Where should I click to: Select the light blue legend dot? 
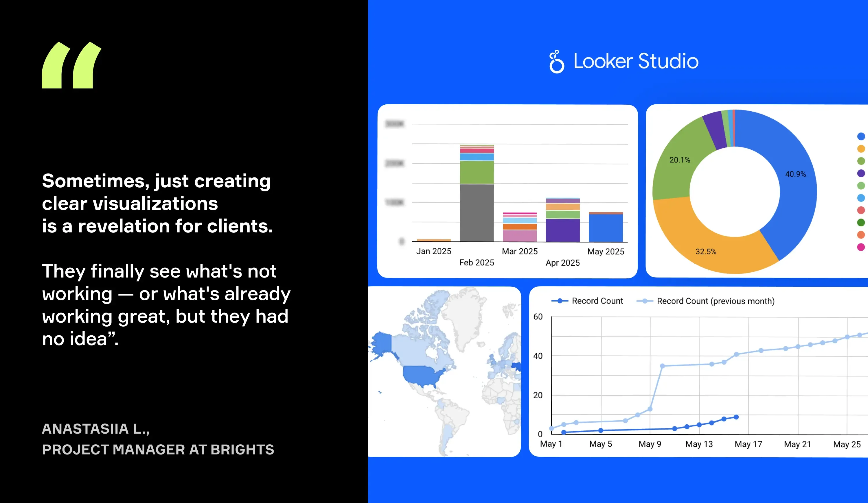(861, 198)
